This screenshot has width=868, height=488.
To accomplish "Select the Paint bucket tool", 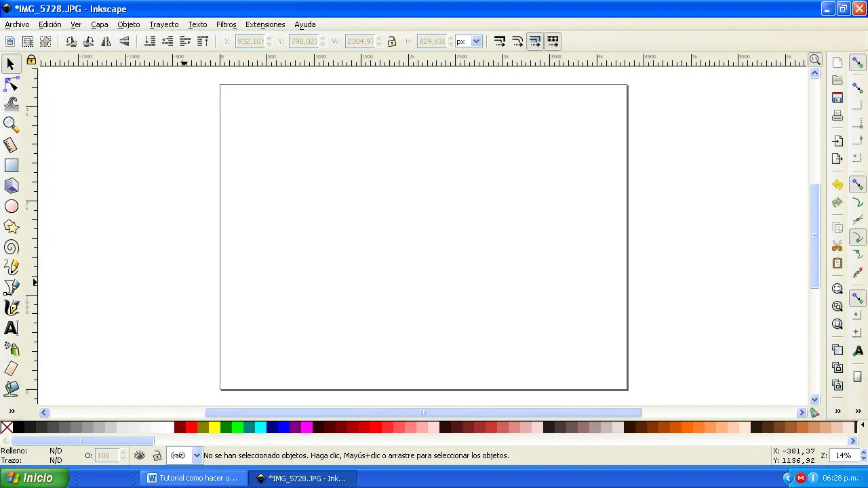I will (11, 389).
